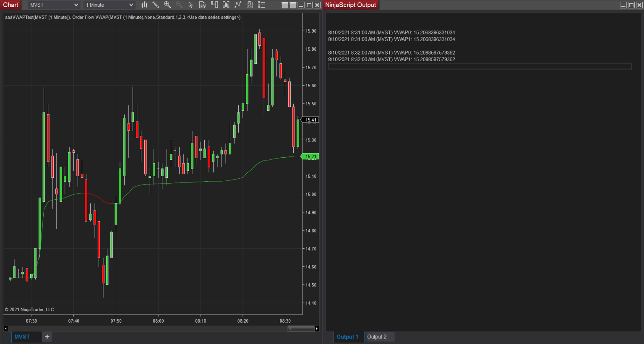The width and height of the screenshot is (644, 344).
Task: Open the list-style menu icon in chart toolbar
Action: (x=261, y=5)
